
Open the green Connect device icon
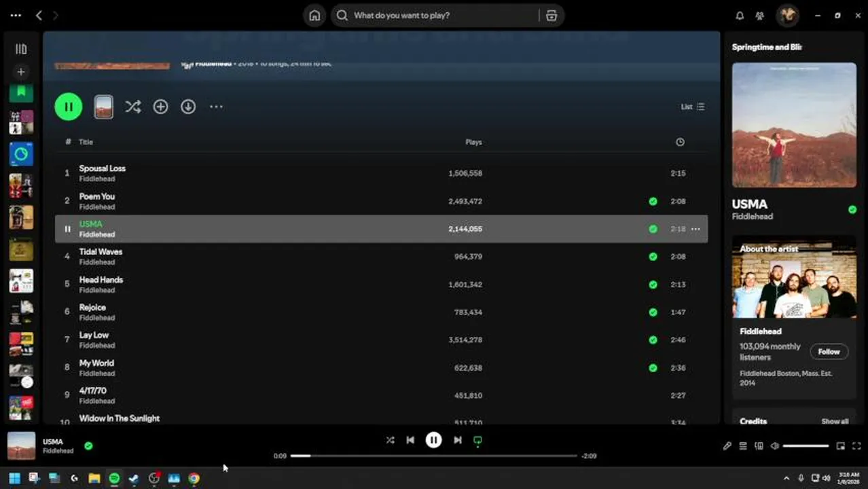click(477, 440)
